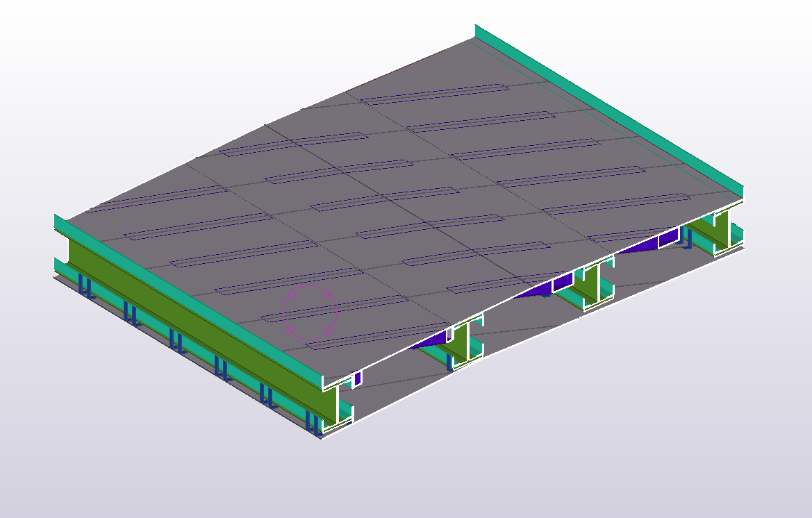This screenshot has width=812, height=518.
Task: Select the blue bolt beneath the rightmost I-beam
Action: (x=689, y=241)
